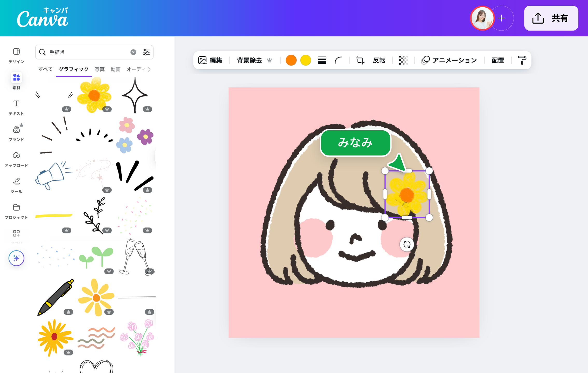
Task: Click the rotate handle below the flower
Action: [x=407, y=244]
